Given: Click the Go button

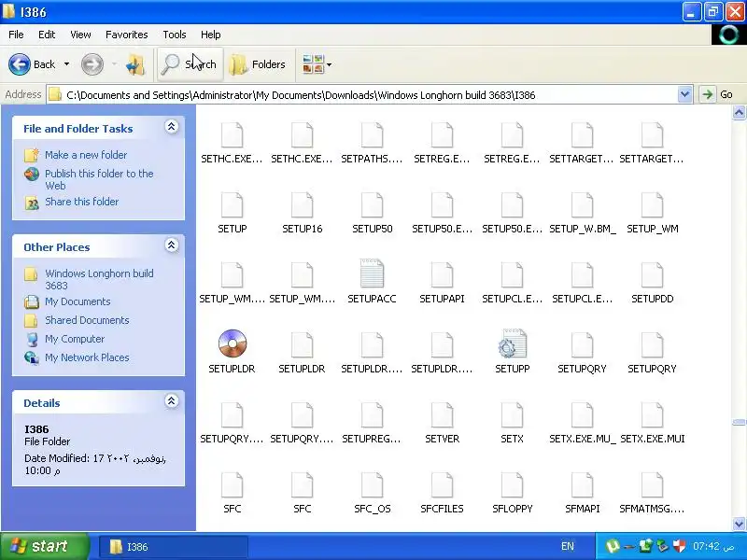Looking at the screenshot, I should 716,95.
